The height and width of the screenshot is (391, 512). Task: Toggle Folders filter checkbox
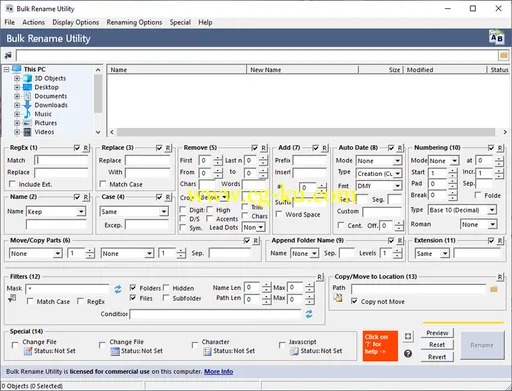tap(133, 288)
